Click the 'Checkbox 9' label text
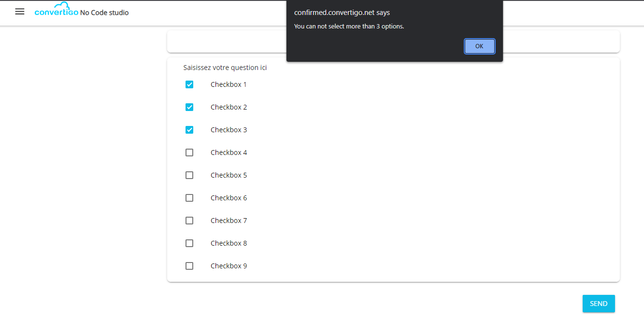644x319 pixels. pyautogui.click(x=229, y=266)
